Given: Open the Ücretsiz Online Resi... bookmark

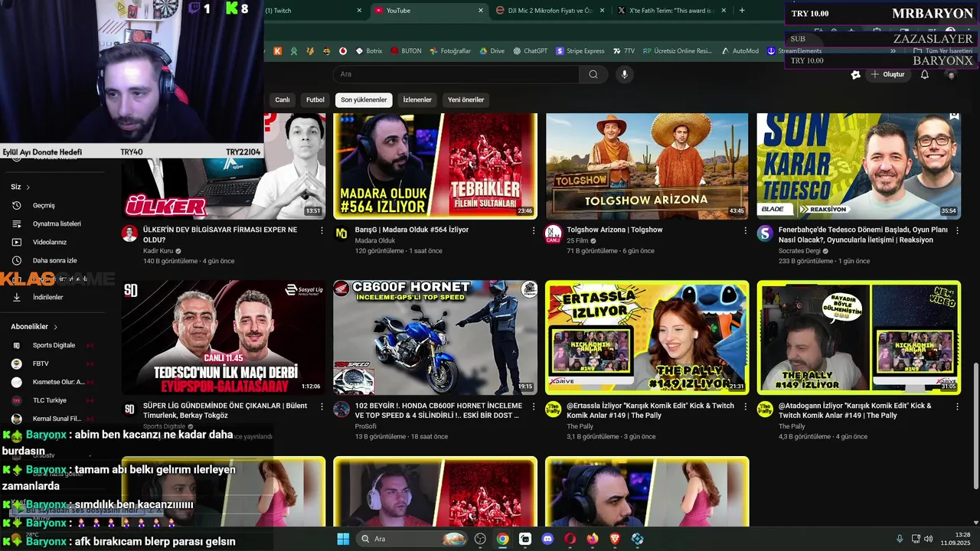Looking at the screenshot, I should 677,51.
